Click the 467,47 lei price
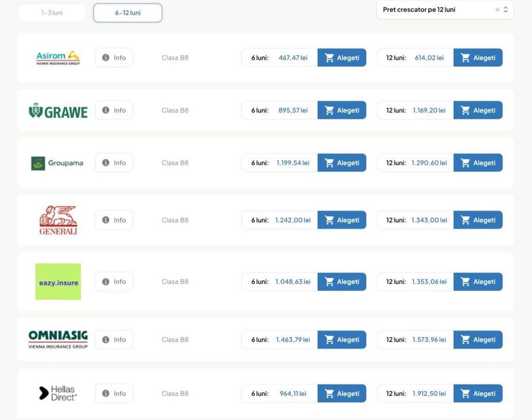The image size is (532, 420). pyautogui.click(x=293, y=58)
